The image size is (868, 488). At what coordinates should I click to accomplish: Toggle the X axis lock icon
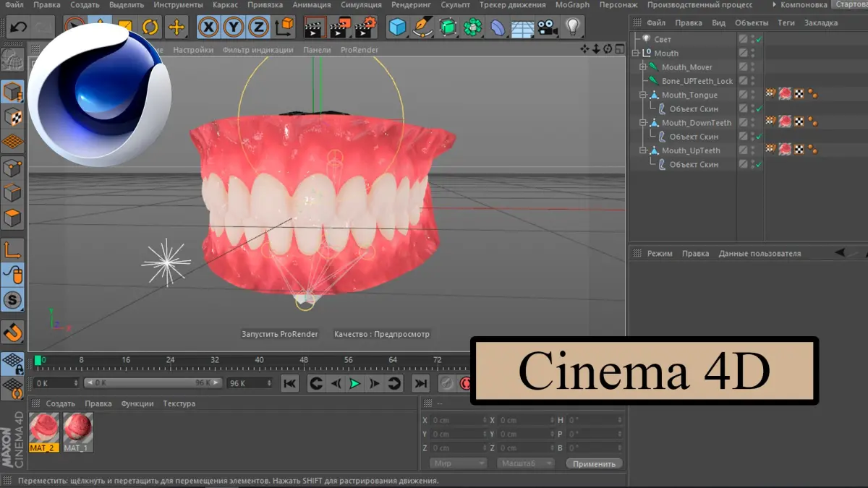click(x=209, y=27)
